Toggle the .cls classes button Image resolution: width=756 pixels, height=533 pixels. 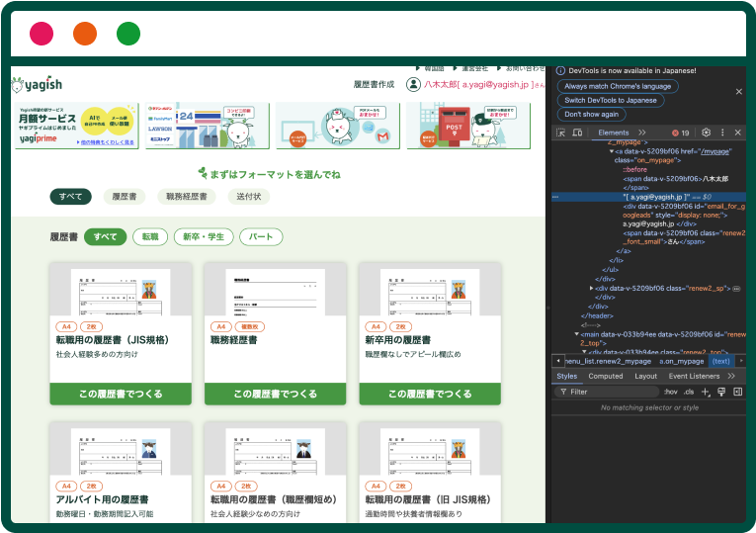(x=689, y=392)
